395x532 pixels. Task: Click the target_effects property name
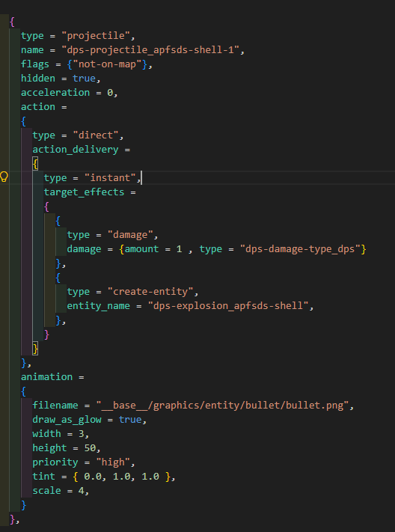[84, 192]
